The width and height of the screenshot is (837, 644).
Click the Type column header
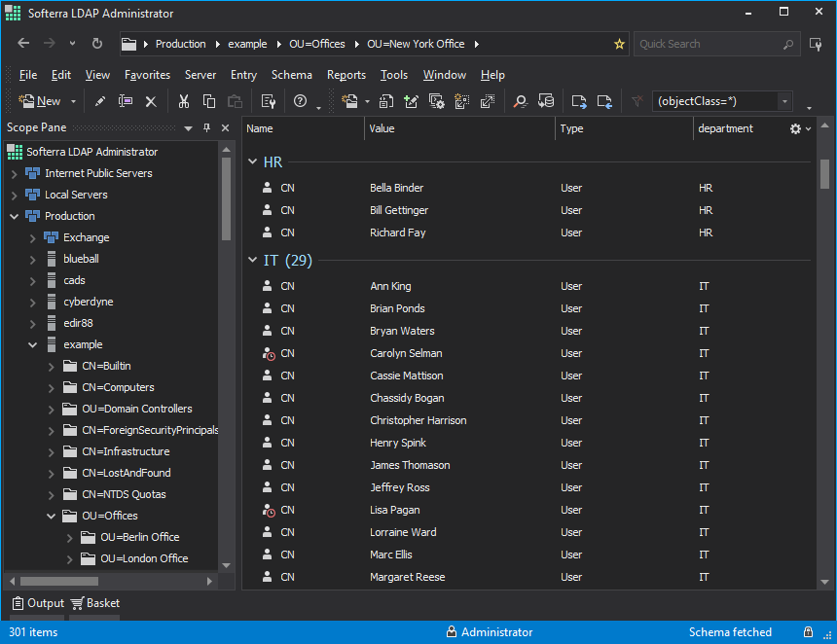pos(624,128)
